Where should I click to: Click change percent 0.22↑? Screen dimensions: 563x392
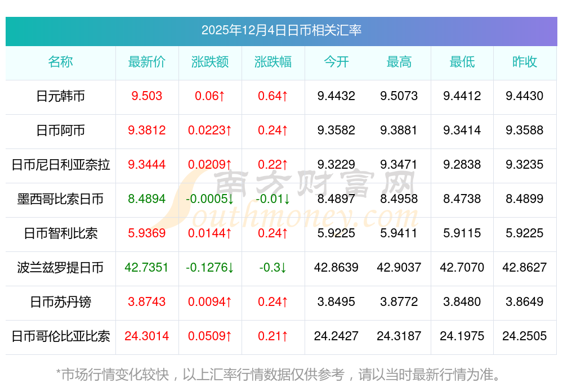tap(273, 165)
